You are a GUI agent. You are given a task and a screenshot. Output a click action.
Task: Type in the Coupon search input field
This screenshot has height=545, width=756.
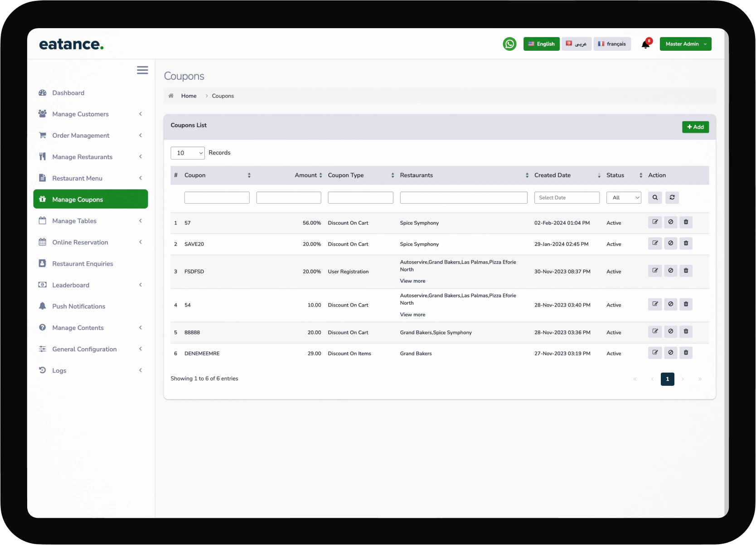[217, 197]
